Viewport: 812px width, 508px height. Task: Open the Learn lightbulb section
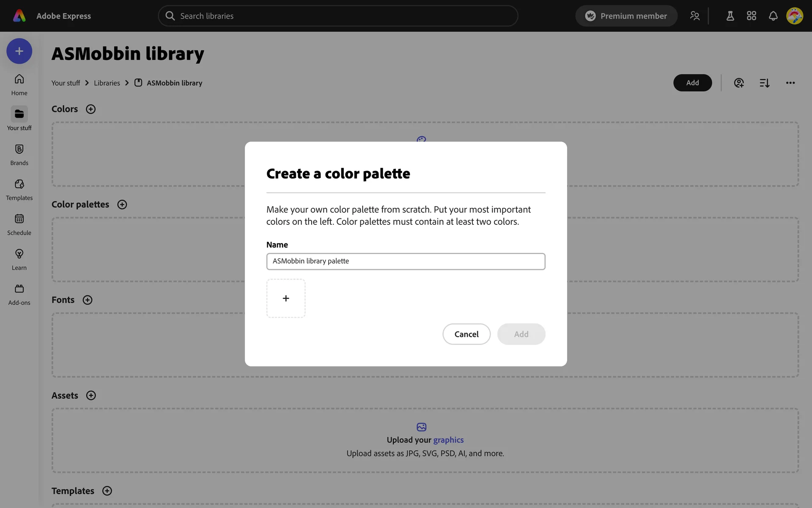(x=19, y=259)
